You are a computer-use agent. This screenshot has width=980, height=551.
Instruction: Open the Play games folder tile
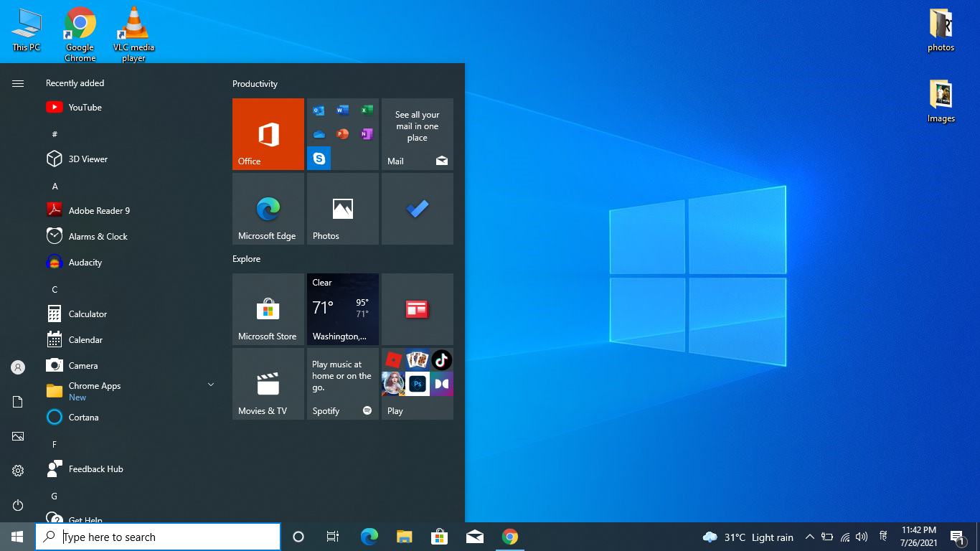[x=418, y=384]
